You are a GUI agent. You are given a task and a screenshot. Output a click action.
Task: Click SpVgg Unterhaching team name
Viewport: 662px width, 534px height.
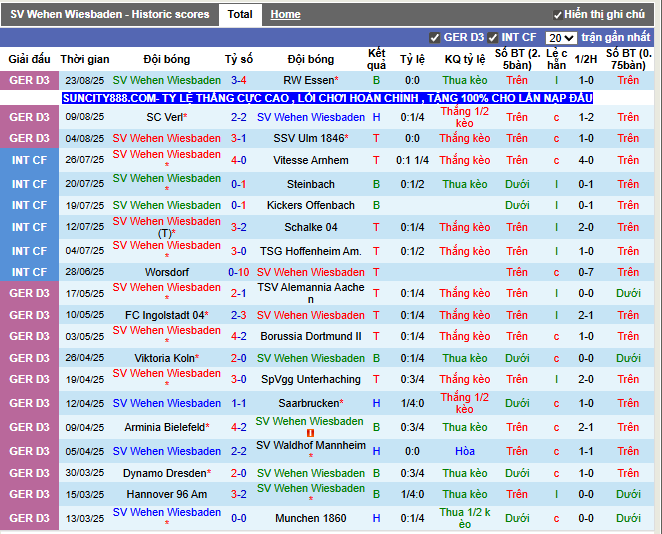click(x=311, y=379)
